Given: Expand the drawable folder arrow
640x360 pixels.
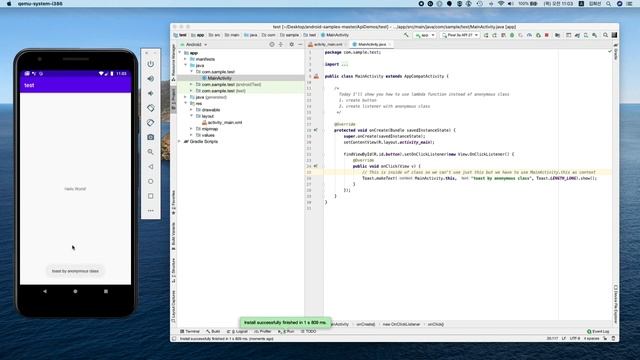Looking at the screenshot, I should (x=191, y=110).
